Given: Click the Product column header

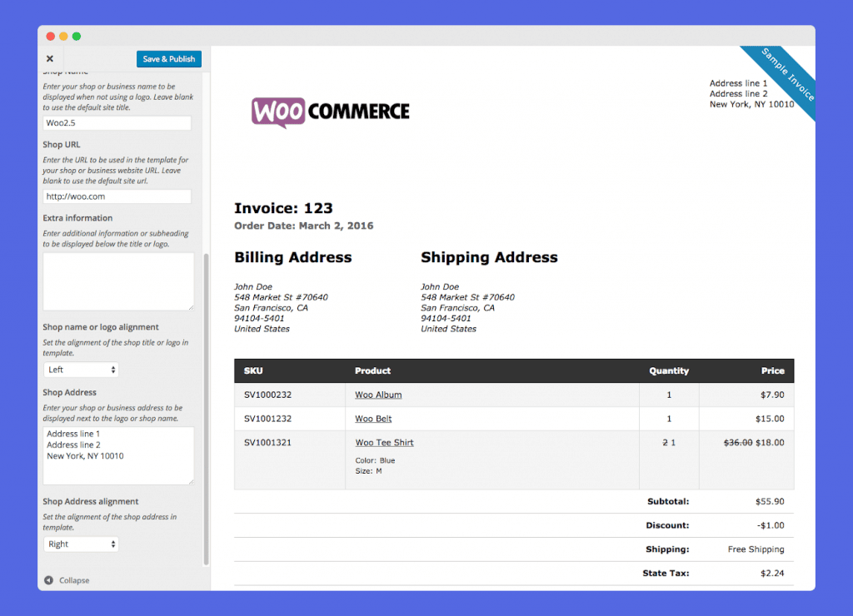Looking at the screenshot, I should click(x=372, y=370).
